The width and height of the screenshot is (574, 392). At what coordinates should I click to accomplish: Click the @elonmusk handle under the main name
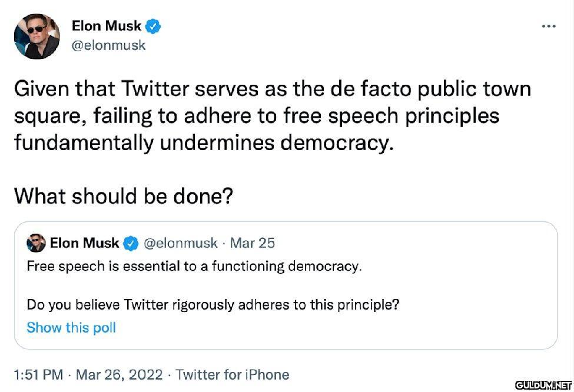tap(109, 45)
